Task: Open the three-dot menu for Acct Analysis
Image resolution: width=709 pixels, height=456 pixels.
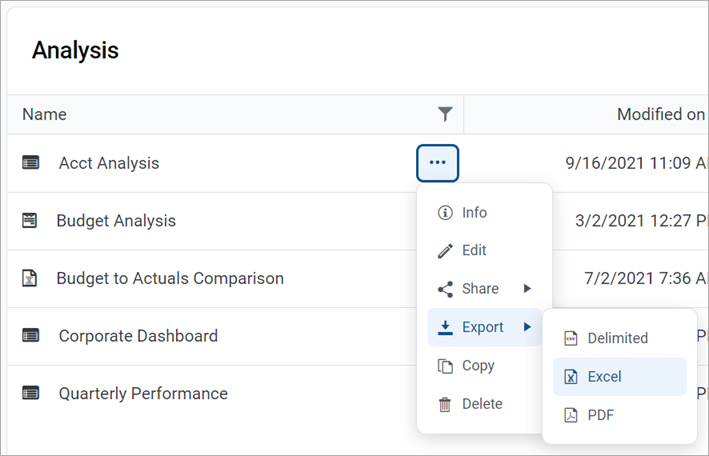Action: (x=437, y=163)
